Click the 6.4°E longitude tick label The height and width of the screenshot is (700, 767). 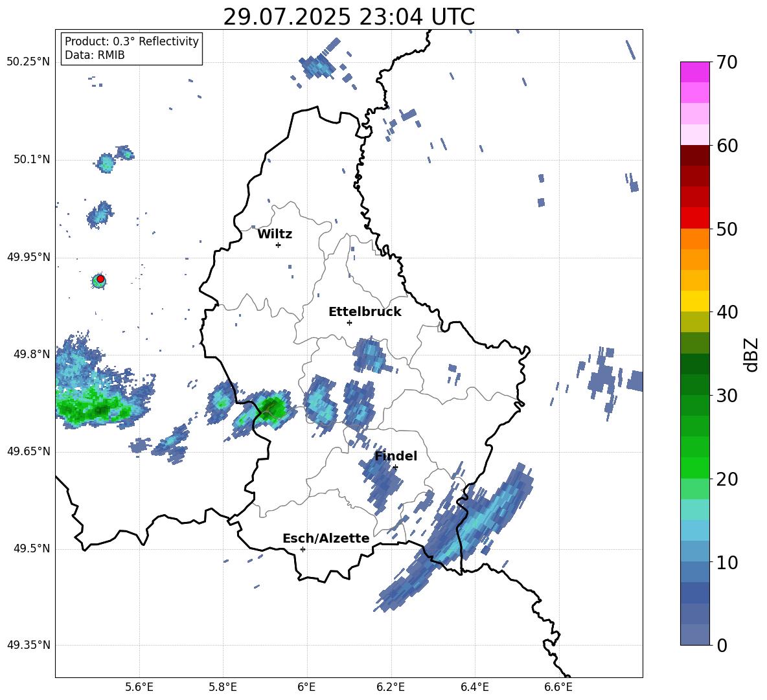pyautogui.click(x=474, y=687)
